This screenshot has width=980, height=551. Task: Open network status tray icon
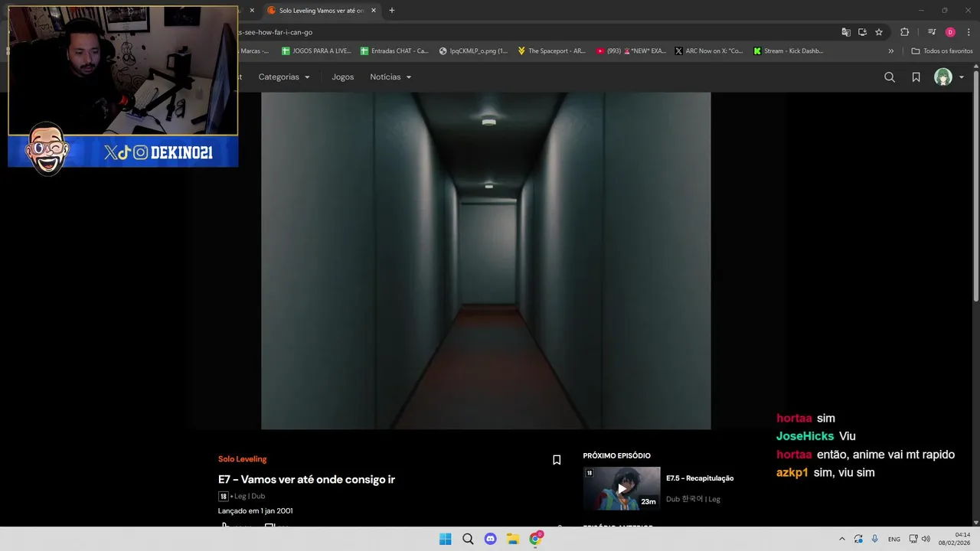coord(913,539)
